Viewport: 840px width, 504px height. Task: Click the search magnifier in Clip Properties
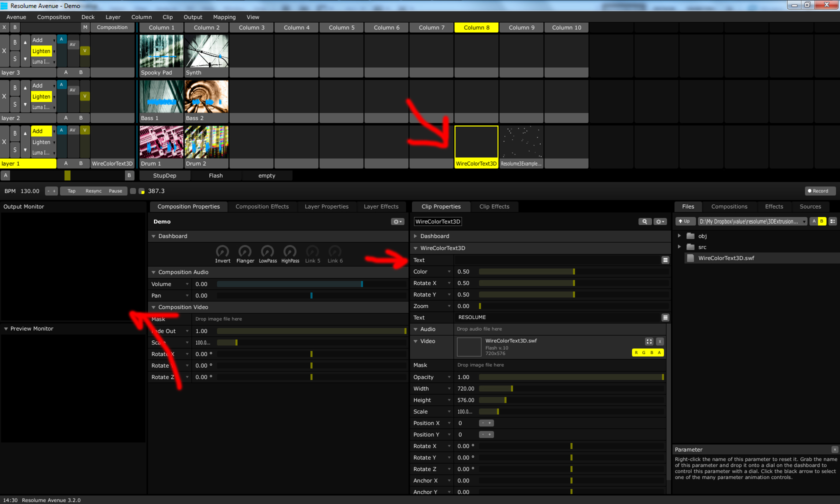(x=644, y=221)
